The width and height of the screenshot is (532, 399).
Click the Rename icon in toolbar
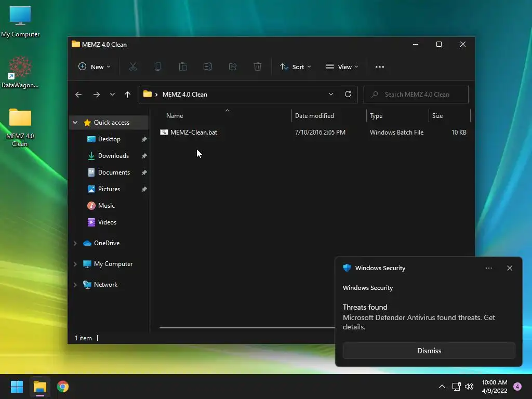coord(208,67)
